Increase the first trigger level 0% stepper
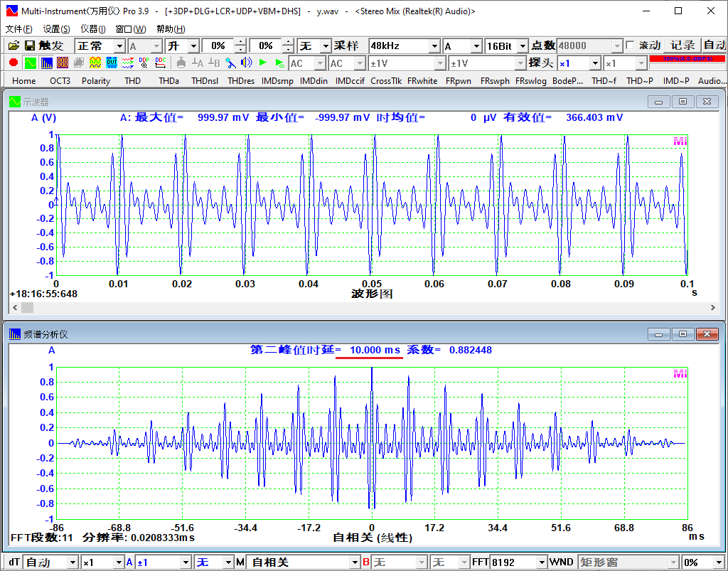728x571 pixels. point(240,43)
